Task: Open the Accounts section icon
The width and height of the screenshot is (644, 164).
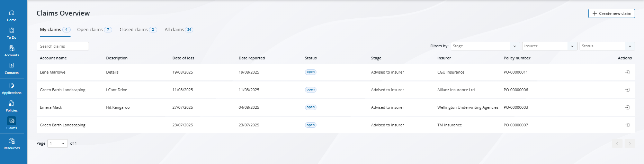Action: [x=11, y=48]
